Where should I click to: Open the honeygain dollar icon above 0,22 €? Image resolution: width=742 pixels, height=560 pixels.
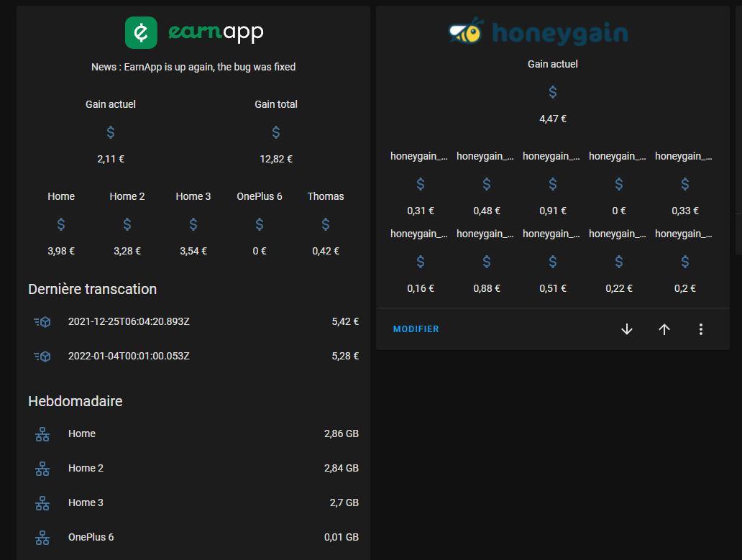(x=619, y=261)
